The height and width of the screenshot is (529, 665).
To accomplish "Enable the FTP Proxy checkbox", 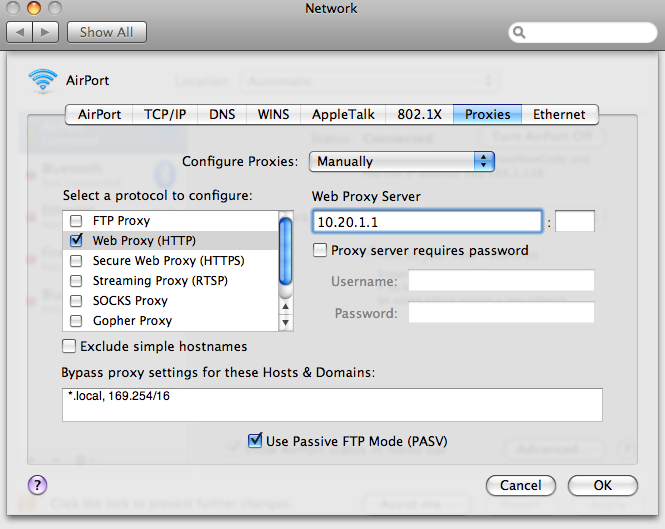I will 76,221.
